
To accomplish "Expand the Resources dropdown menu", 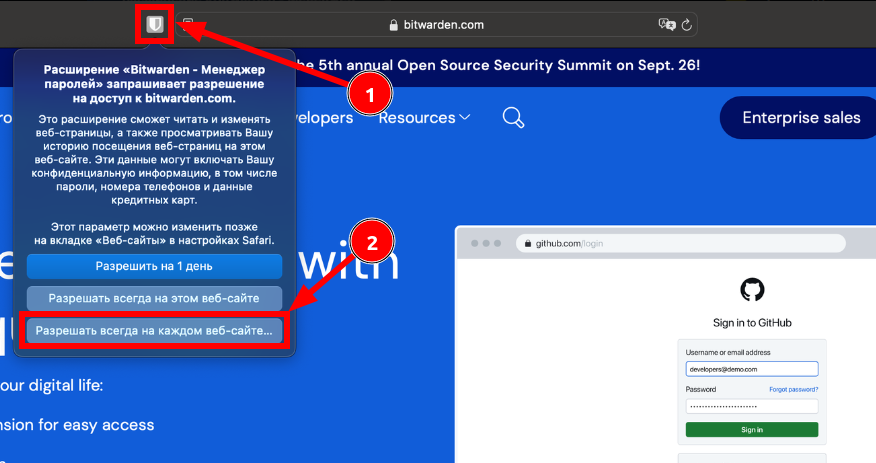I will coord(424,118).
